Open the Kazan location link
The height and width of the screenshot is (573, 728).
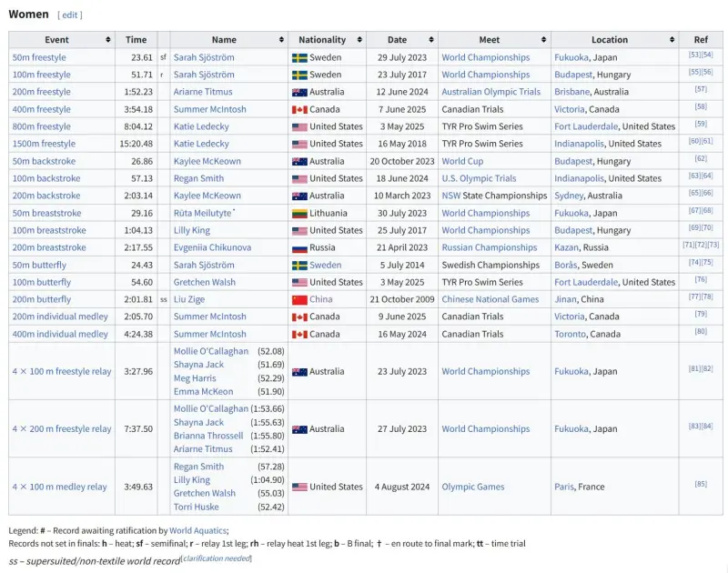pyautogui.click(x=566, y=247)
